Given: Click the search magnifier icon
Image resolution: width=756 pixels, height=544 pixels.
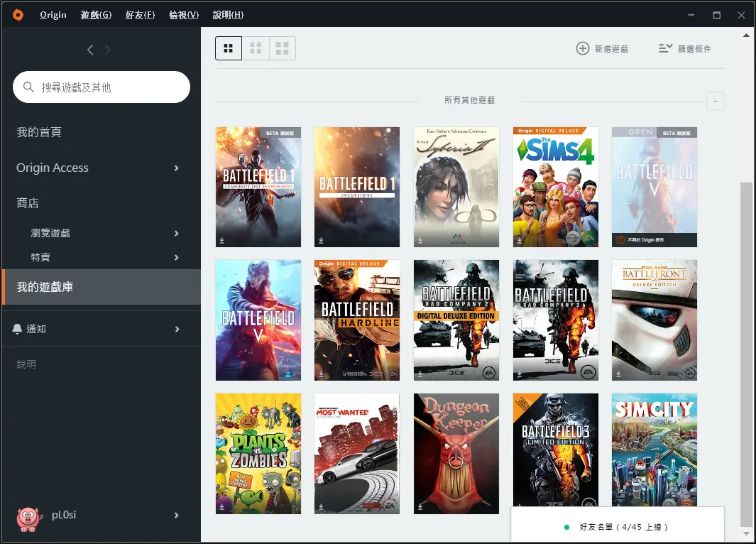Looking at the screenshot, I should pos(28,87).
